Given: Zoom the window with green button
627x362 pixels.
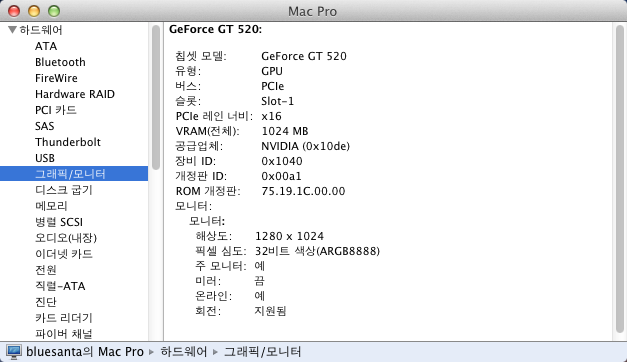Looking at the screenshot, I should pos(54,11).
